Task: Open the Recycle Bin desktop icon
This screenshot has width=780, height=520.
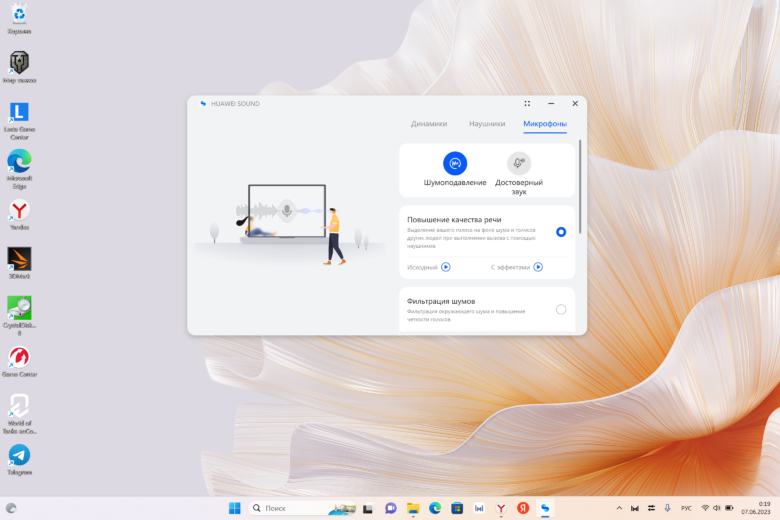Action: (x=19, y=18)
